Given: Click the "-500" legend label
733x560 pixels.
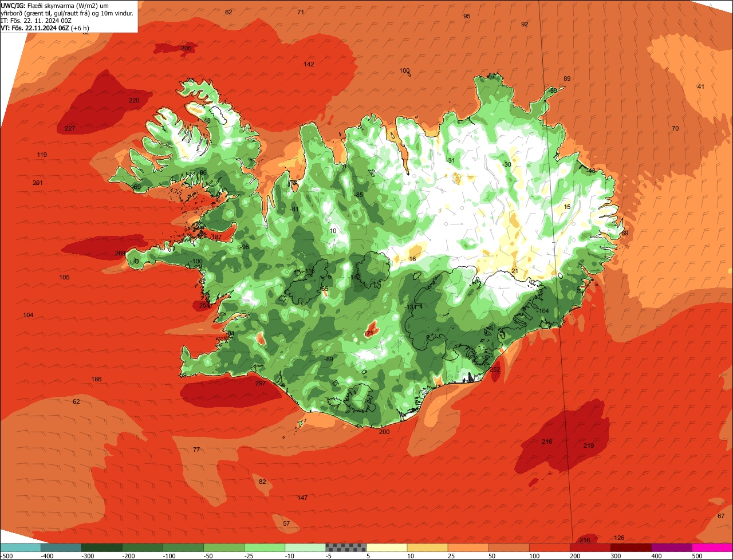Looking at the screenshot, I should pos(6,556).
